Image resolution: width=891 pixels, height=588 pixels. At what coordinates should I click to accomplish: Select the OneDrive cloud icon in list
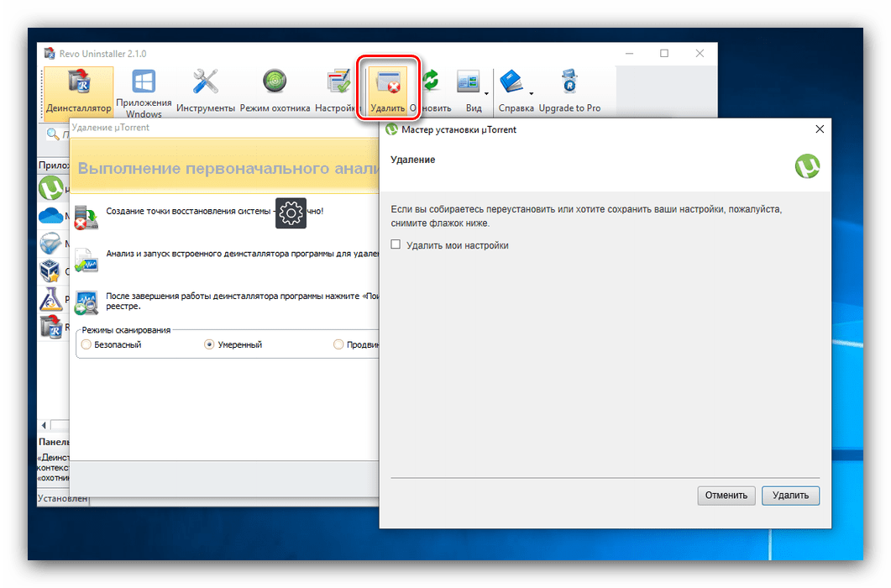[x=50, y=216]
